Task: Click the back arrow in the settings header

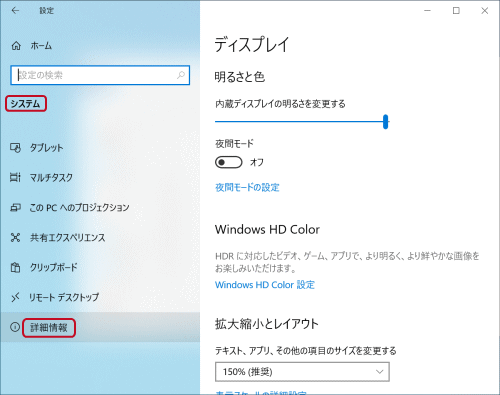Action: click(x=15, y=11)
